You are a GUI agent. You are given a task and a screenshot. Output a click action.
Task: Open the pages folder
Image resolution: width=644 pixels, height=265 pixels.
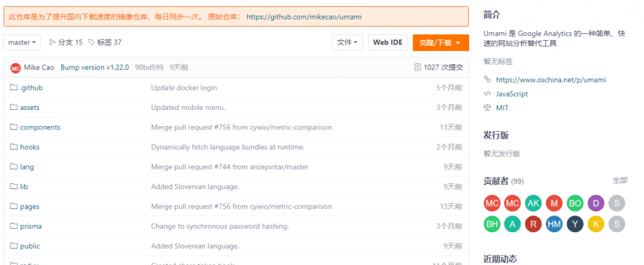(x=30, y=207)
